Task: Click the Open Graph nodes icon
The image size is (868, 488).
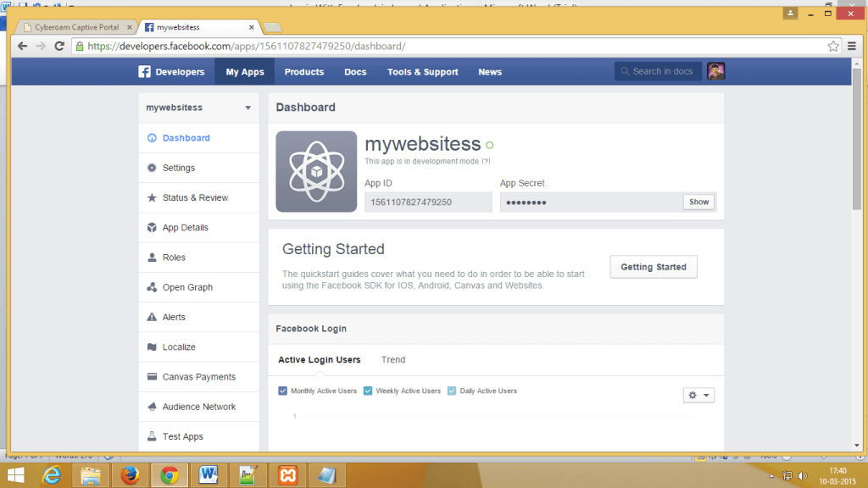Action: click(152, 287)
